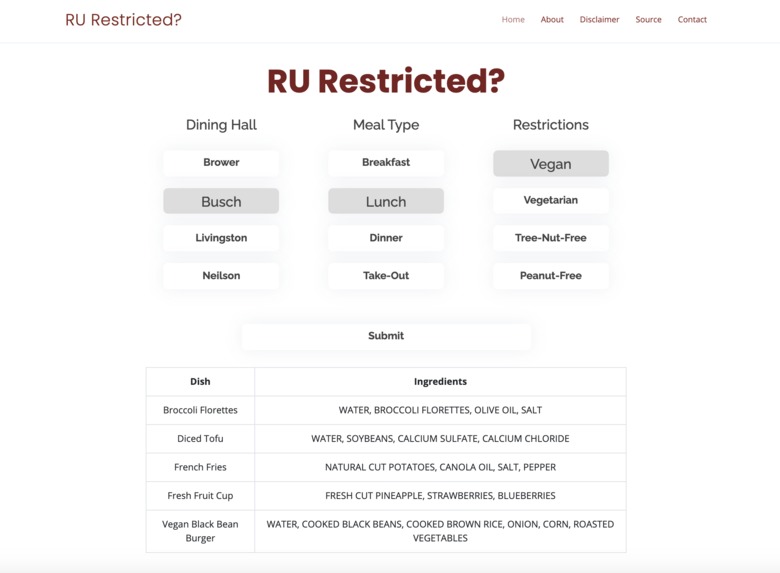Select the Breakfast meal type
780x573 pixels.
[x=386, y=163]
